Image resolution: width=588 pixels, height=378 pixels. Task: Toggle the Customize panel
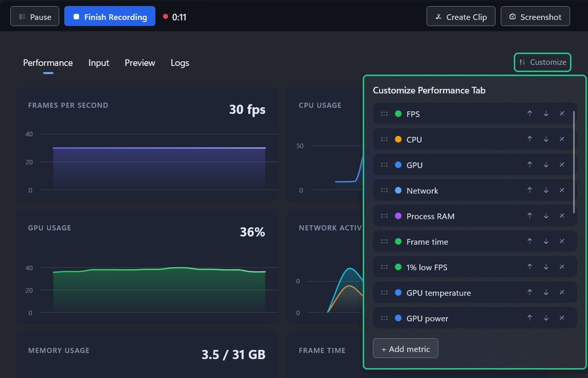[x=542, y=62]
